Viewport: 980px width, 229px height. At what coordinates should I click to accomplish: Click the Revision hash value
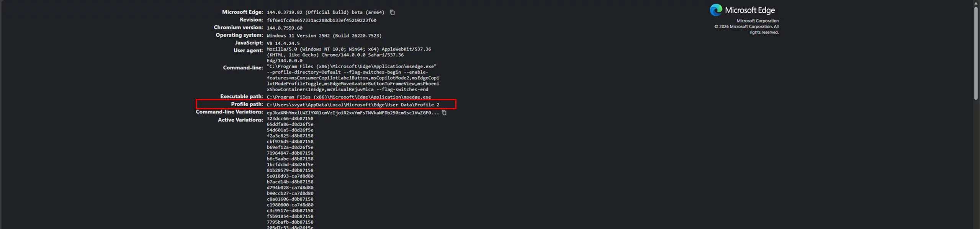321,20
